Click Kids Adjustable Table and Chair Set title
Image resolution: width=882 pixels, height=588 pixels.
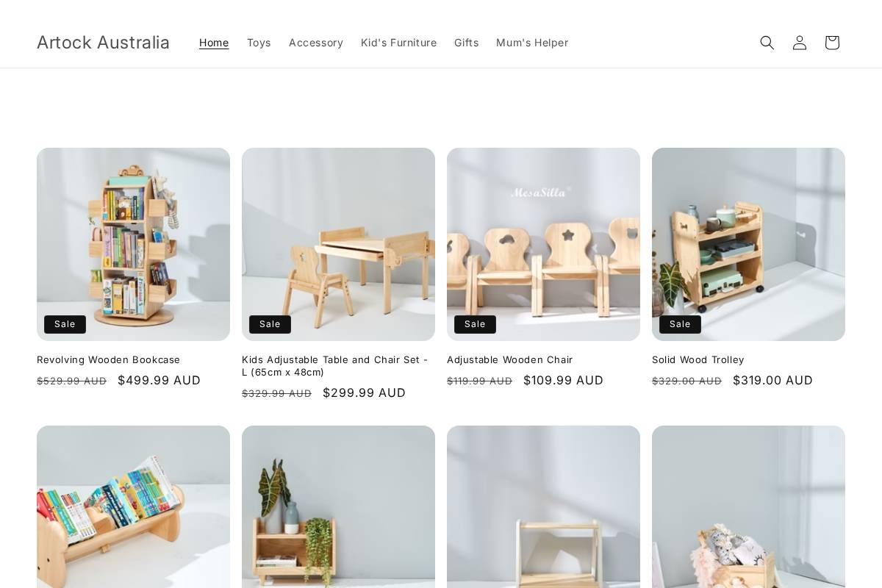[x=335, y=366]
